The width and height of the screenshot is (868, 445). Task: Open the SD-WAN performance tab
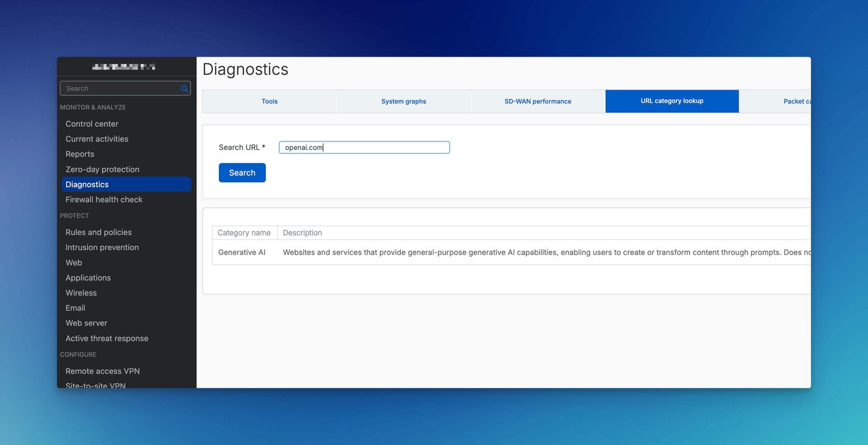538,101
